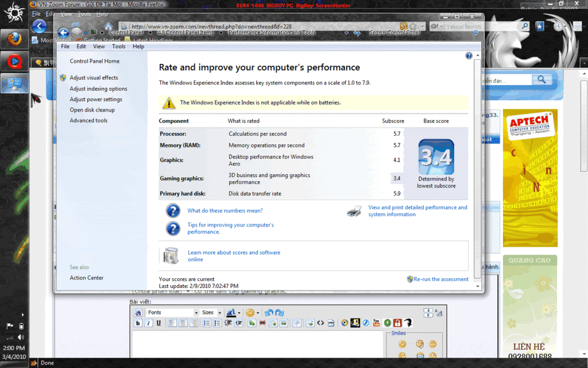
Task: Open the Firefox File menu
Action: coord(36,14)
